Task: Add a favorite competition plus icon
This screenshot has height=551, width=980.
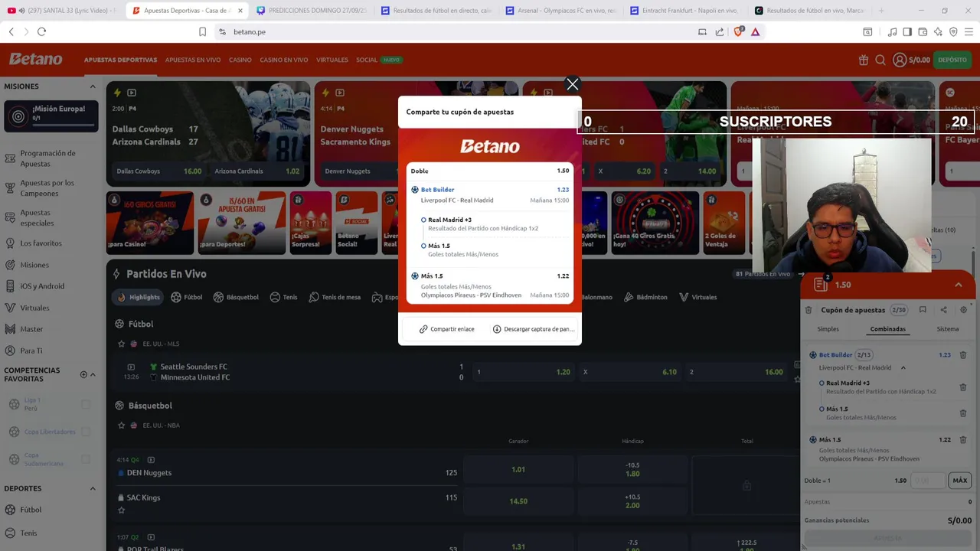Action: click(83, 375)
